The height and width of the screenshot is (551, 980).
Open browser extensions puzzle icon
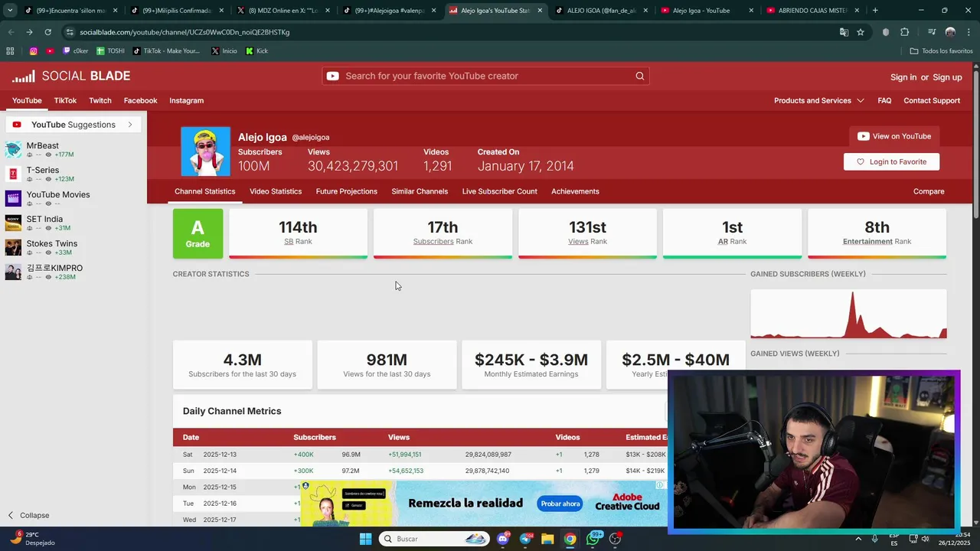[905, 32]
